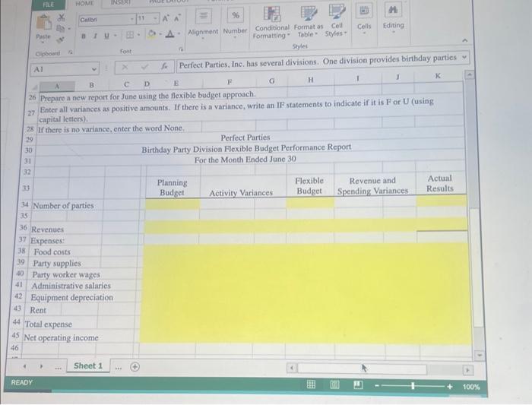Switch to Normal view icon
The height and width of the screenshot is (405, 532).
[x=311, y=384]
